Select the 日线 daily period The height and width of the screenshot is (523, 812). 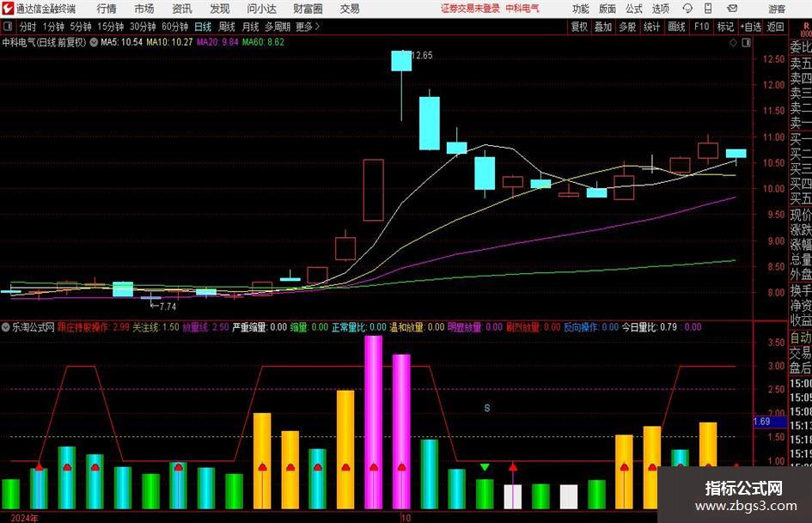point(203,27)
